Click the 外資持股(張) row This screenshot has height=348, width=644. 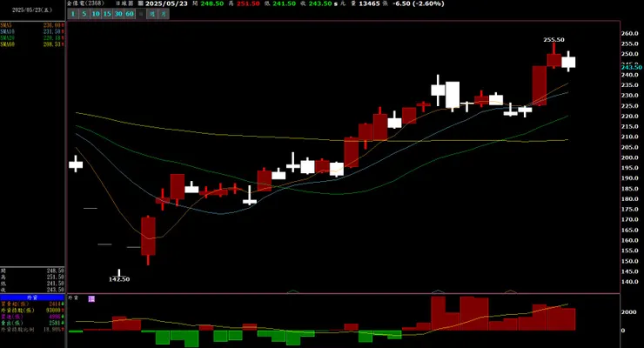[32, 311]
